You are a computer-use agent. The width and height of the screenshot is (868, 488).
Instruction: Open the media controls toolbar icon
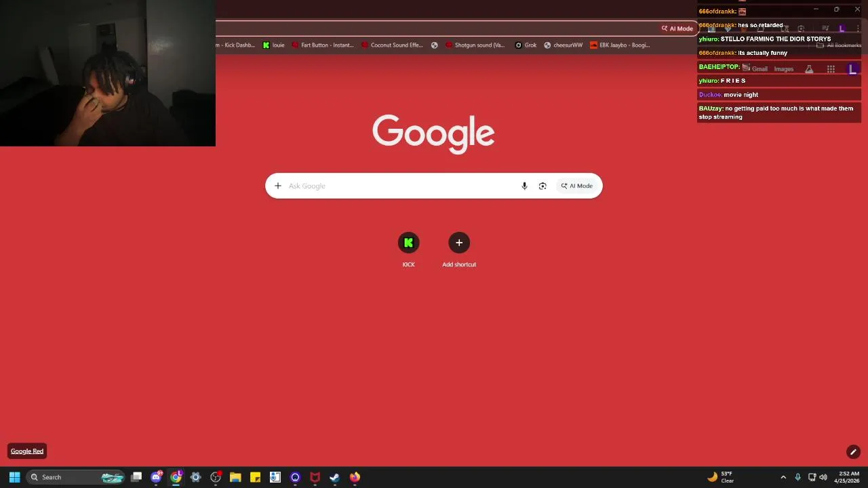(825, 28)
